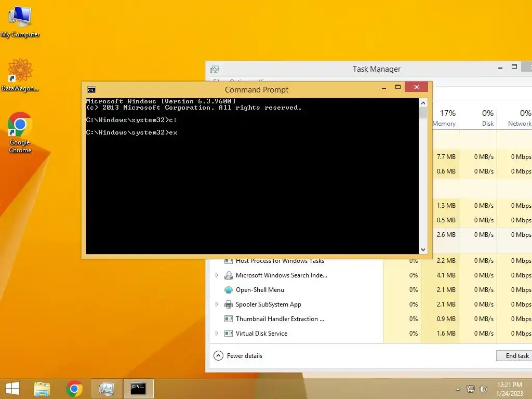Show hidden system tray icons

(x=458, y=389)
